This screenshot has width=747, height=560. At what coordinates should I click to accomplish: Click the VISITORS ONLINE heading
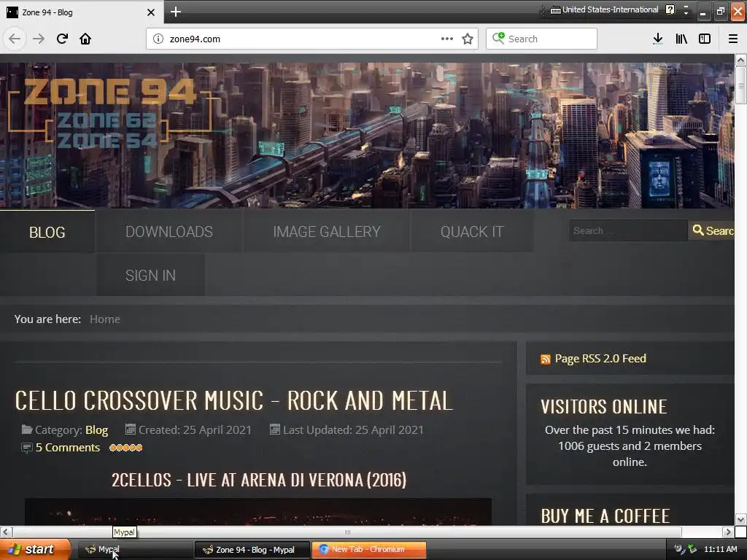pyautogui.click(x=603, y=407)
